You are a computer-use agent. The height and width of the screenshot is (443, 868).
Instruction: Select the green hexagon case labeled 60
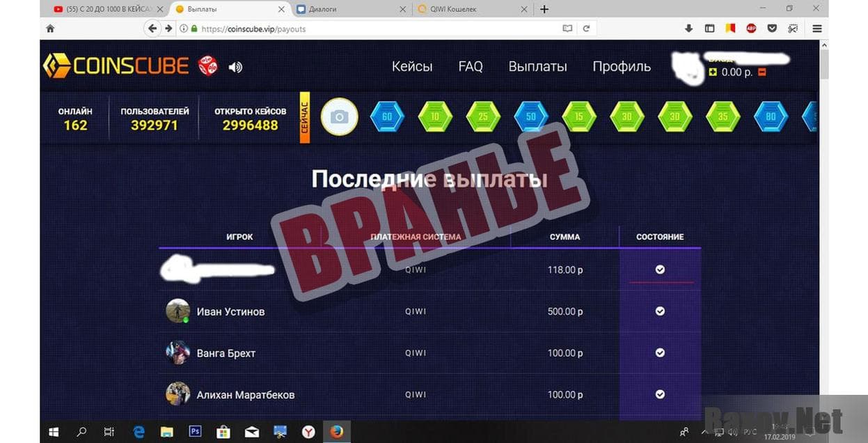pos(387,116)
